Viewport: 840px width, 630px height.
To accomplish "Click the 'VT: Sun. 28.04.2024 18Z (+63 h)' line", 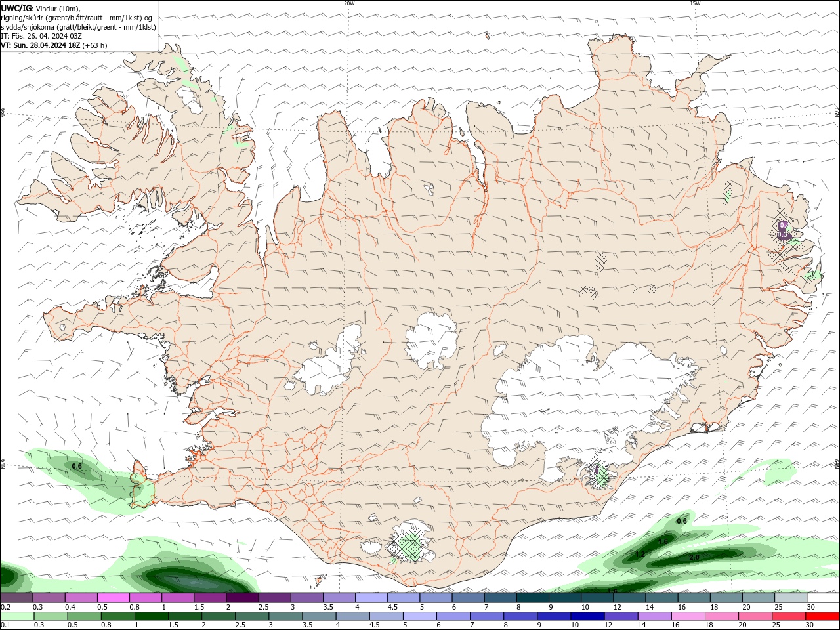I will (54, 45).
